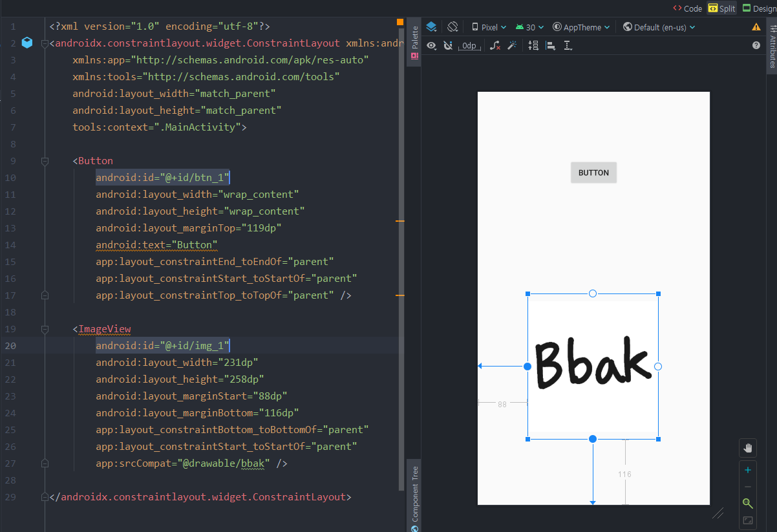The width and height of the screenshot is (777, 532).
Task: Open the Pack options menu
Action: coord(533,46)
